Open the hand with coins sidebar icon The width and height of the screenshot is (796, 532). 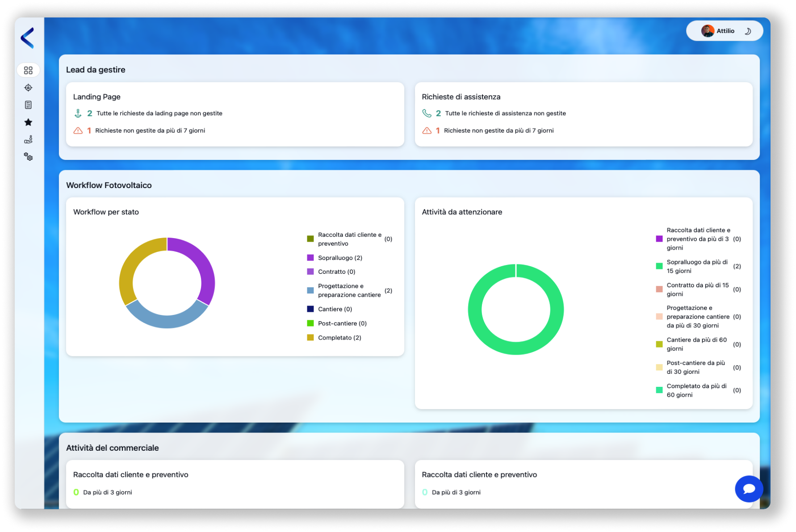(x=28, y=140)
